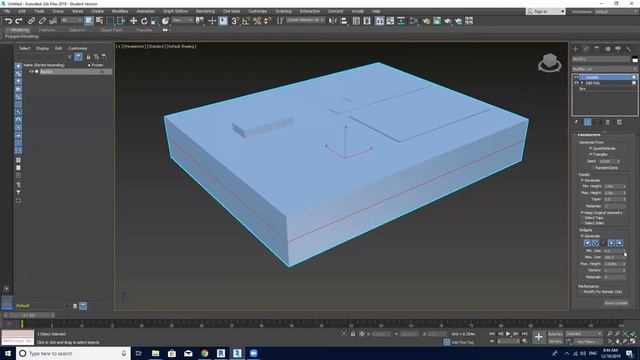Toggle Generate checkbox under Widgets
Image resolution: width=640 pixels, height=360 pixels.
[582, 236]
